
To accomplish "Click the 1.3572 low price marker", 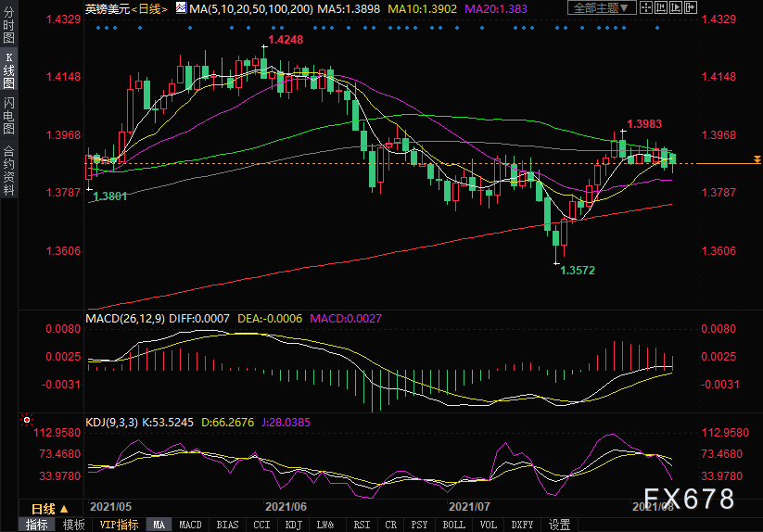I will coord(577,269).
